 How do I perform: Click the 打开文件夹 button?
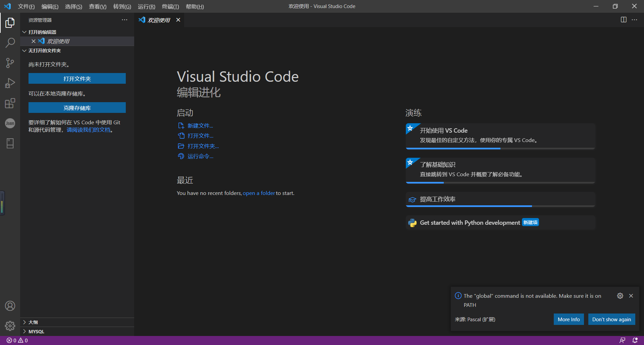click(x=77, y=78)
